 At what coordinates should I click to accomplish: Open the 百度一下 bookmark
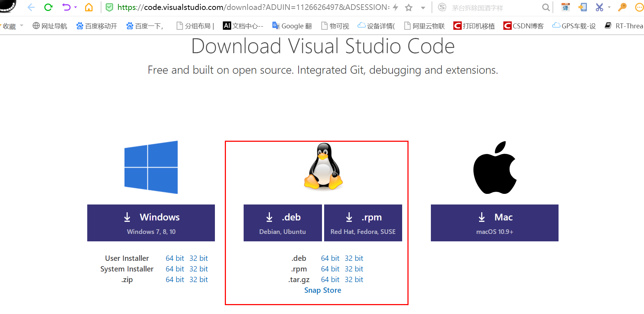(x=145, y=26)
